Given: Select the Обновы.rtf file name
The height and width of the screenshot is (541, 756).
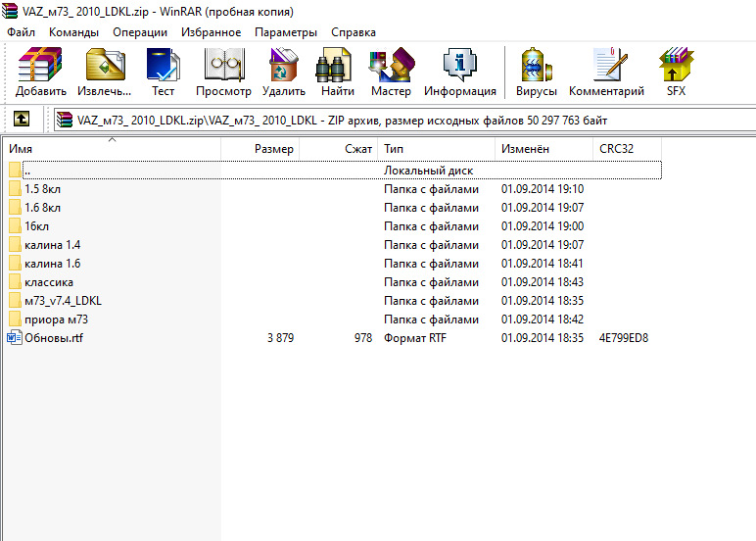Looking at the screenshot, I should click(54, 338).
